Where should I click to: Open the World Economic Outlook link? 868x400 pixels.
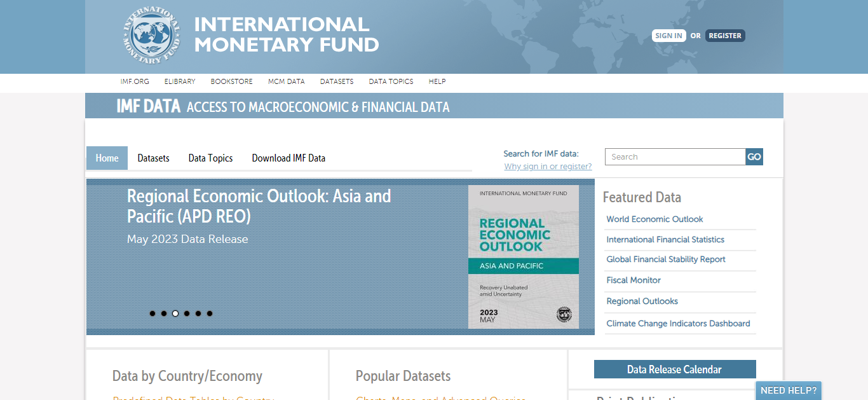[x=654, y=219]
